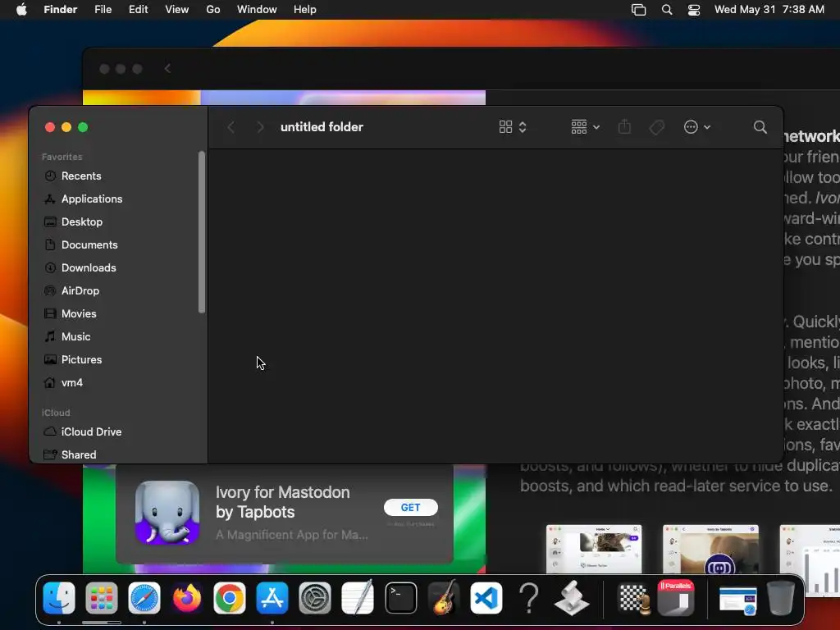Screen dimensions: 840x630
Task: Click GET for Ivory for Mastodon
Action: tap(410, 507)
